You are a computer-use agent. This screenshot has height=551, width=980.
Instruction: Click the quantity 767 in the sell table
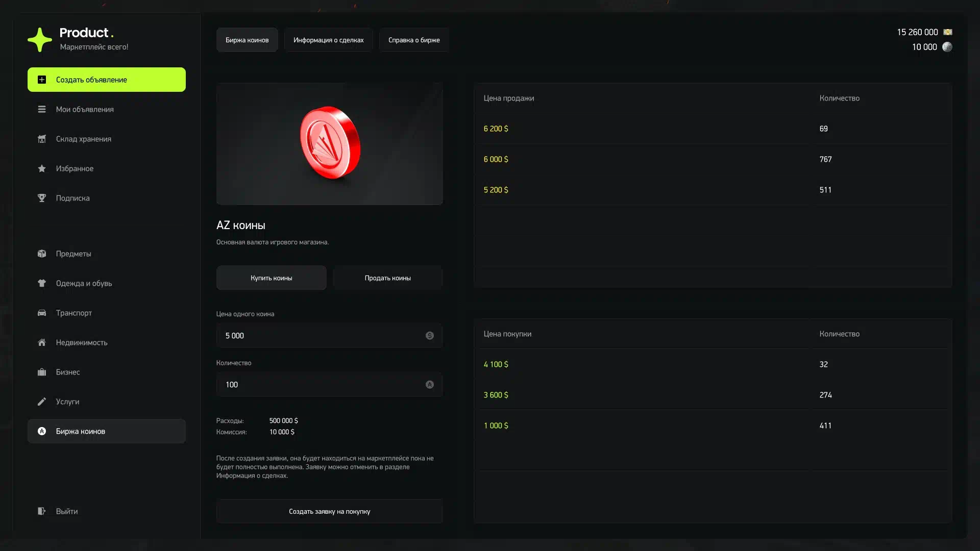[x=825, y=159]
